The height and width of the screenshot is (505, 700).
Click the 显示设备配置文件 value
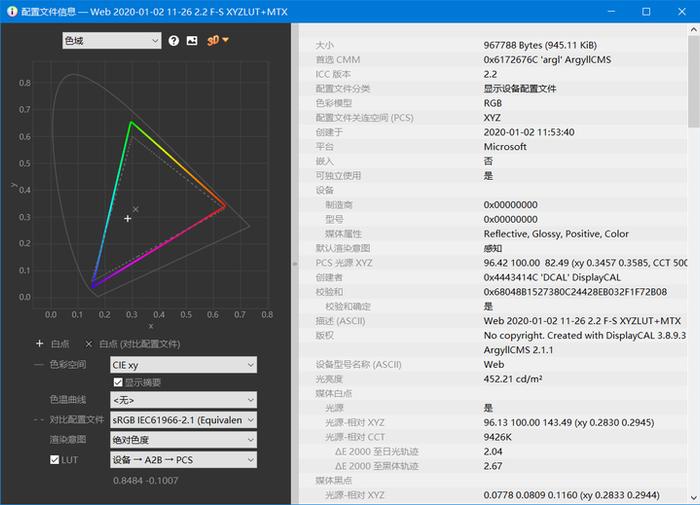(x=520, y=88)
